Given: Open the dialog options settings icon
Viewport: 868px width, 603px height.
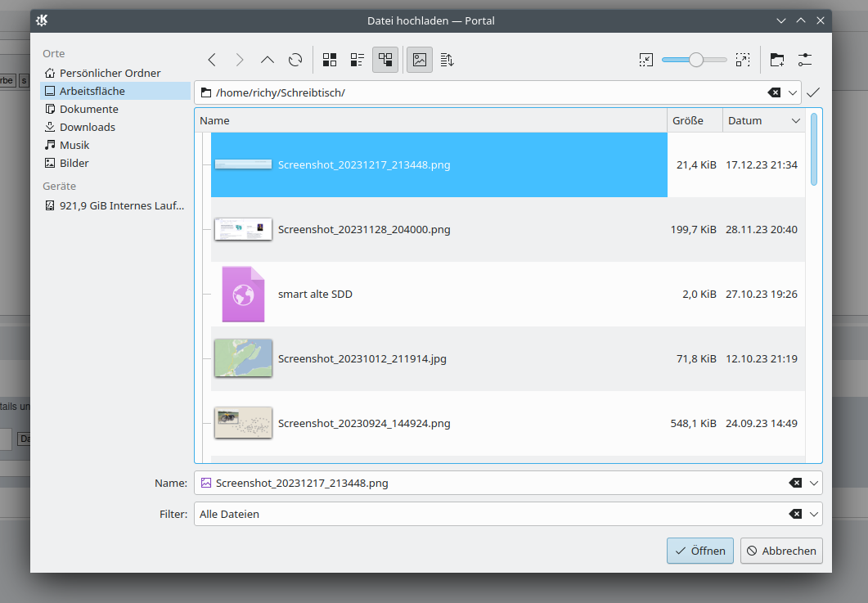Looking at the screenshot, I should (805, 60).
